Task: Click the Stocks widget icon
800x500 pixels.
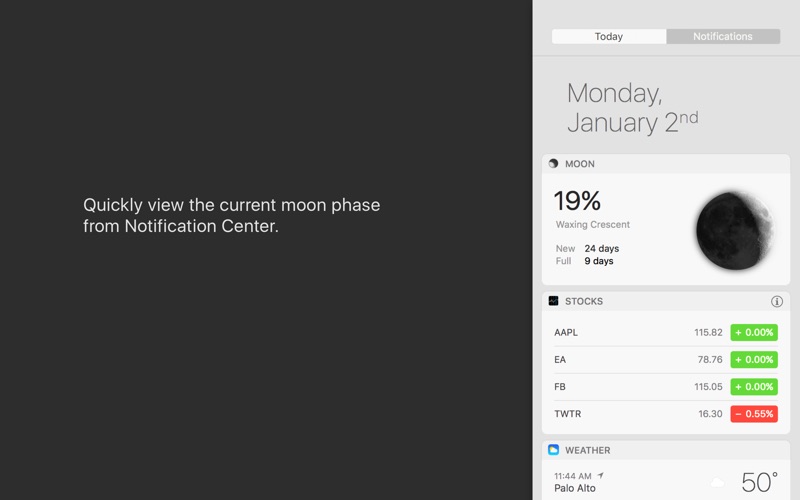Action: (x=553, y=301)
